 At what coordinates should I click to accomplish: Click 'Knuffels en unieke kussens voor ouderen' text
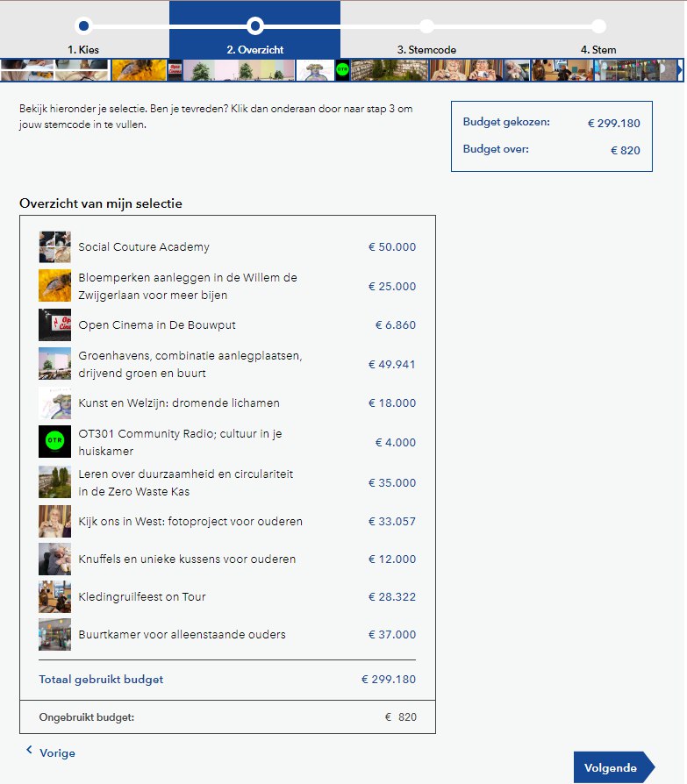tap(187, 559)
